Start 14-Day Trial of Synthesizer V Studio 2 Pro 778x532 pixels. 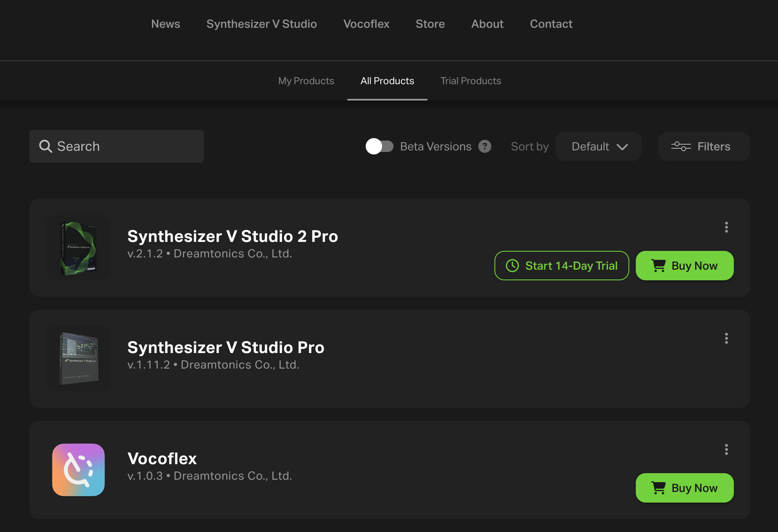561,266
